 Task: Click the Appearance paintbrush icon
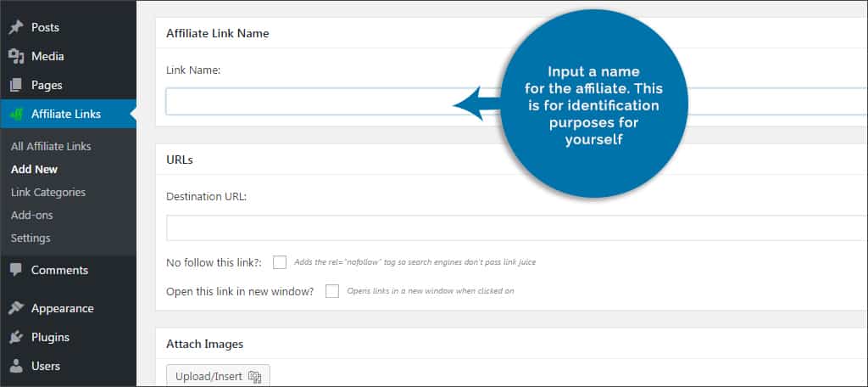(16, 308)
